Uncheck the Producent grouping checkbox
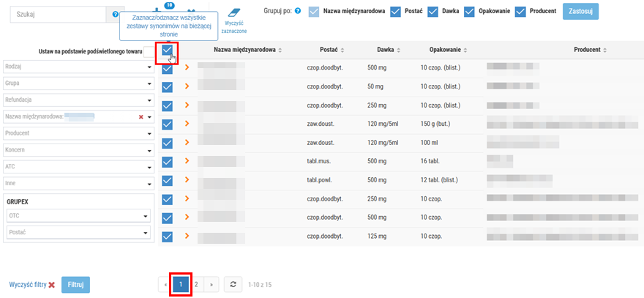The height and width of the screenshot is (298, 644). (521, 12)
